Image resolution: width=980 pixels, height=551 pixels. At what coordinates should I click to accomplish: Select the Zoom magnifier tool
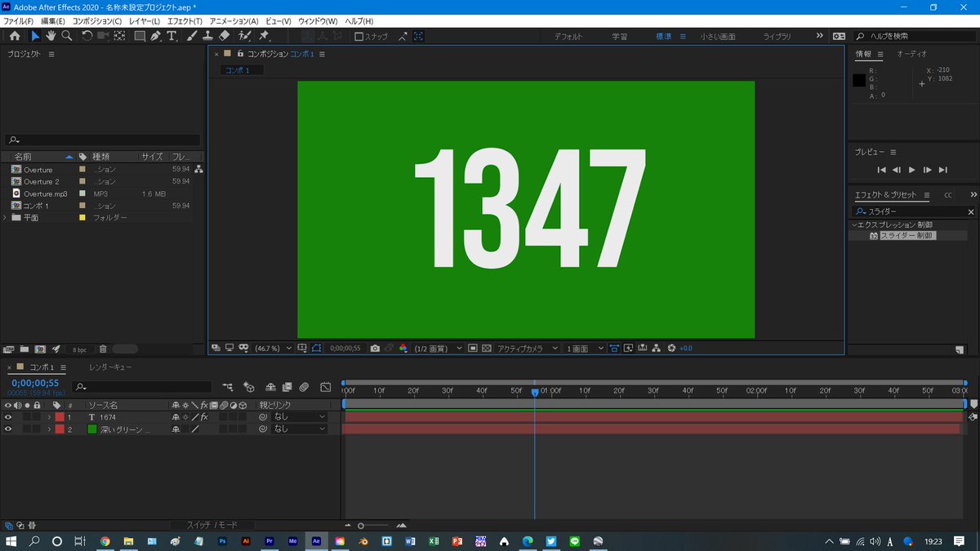click(x=66, y=36)
